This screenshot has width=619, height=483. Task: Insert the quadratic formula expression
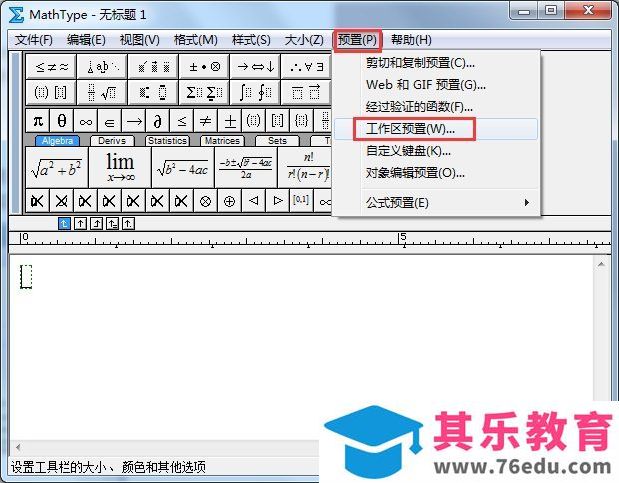246,167
